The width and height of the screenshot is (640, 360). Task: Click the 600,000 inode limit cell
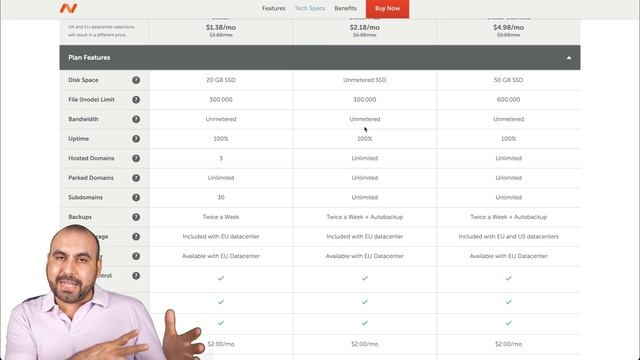pyautogui.click(x=508, y=100)
